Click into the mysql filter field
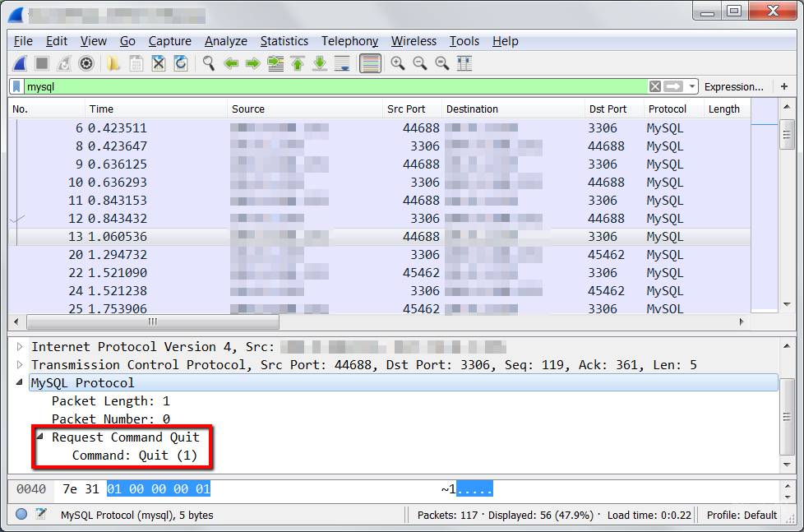Screen dimensions: 804x532 pyautogui.click(x=336, y=86)
